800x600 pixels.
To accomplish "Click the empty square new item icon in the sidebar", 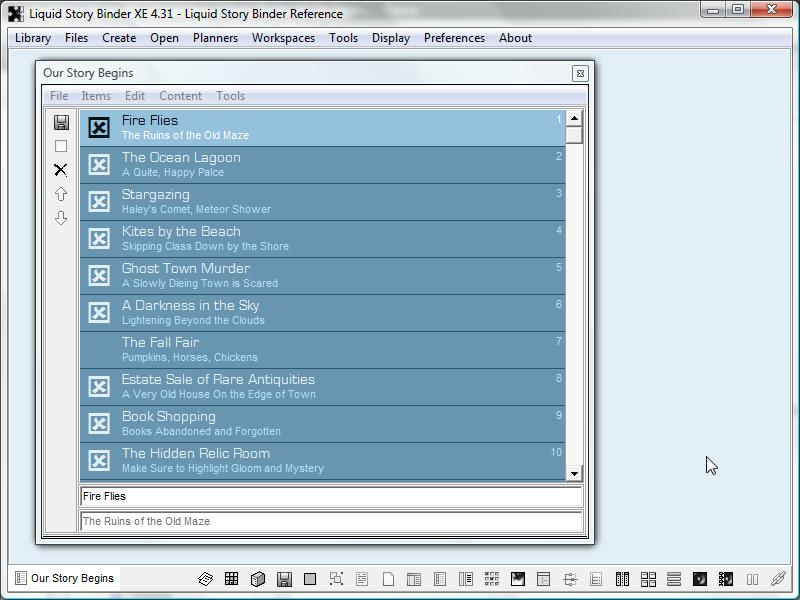I will [x=61, y=146].
